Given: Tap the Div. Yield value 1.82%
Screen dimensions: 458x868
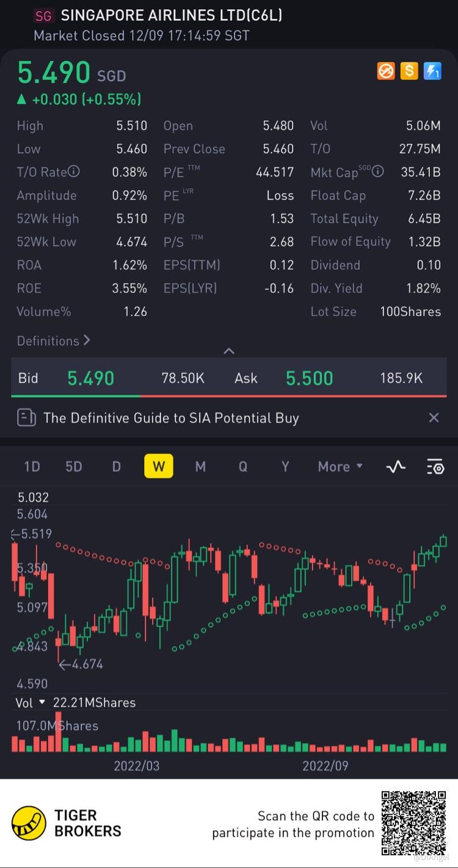Looking at the screenshot, I should pyautogui.click(x=423, y=288).
